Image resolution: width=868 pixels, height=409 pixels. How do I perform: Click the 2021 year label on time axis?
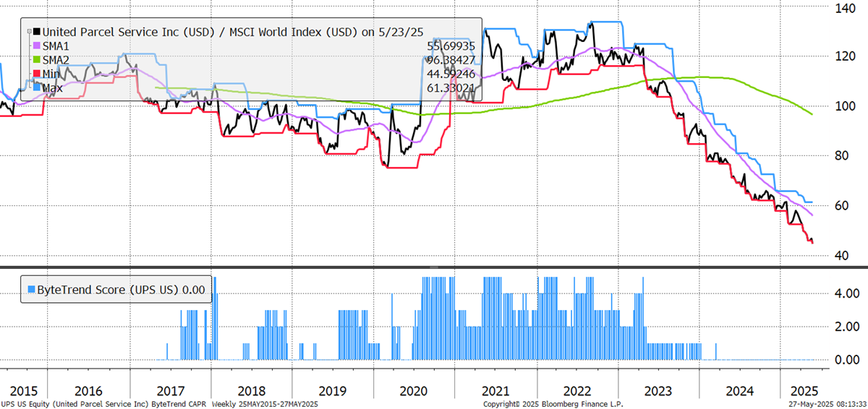pos(496,391)
